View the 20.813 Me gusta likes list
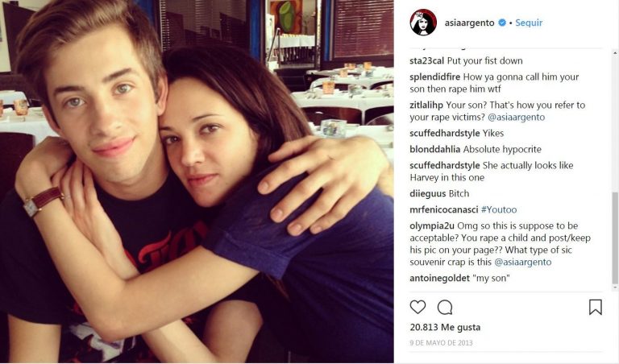The width and height of the screenshot is (619, 364). pos(445,327)
